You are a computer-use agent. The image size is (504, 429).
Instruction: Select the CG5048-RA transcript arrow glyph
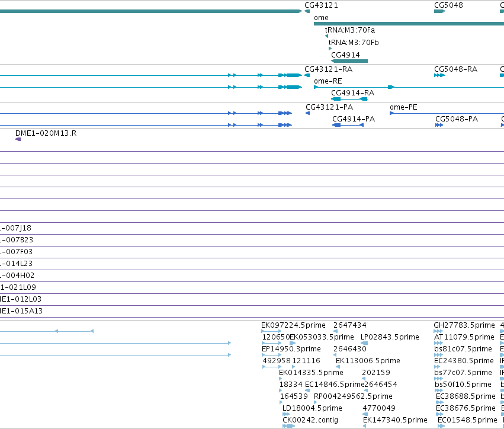(439, 75)
